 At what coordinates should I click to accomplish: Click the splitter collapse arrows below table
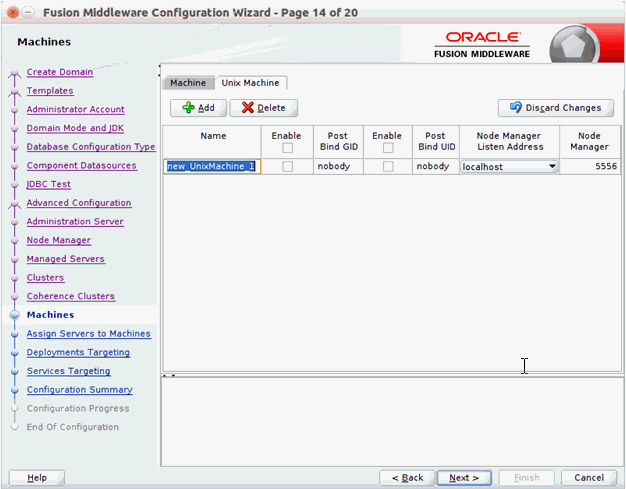(x=169, y=376)
